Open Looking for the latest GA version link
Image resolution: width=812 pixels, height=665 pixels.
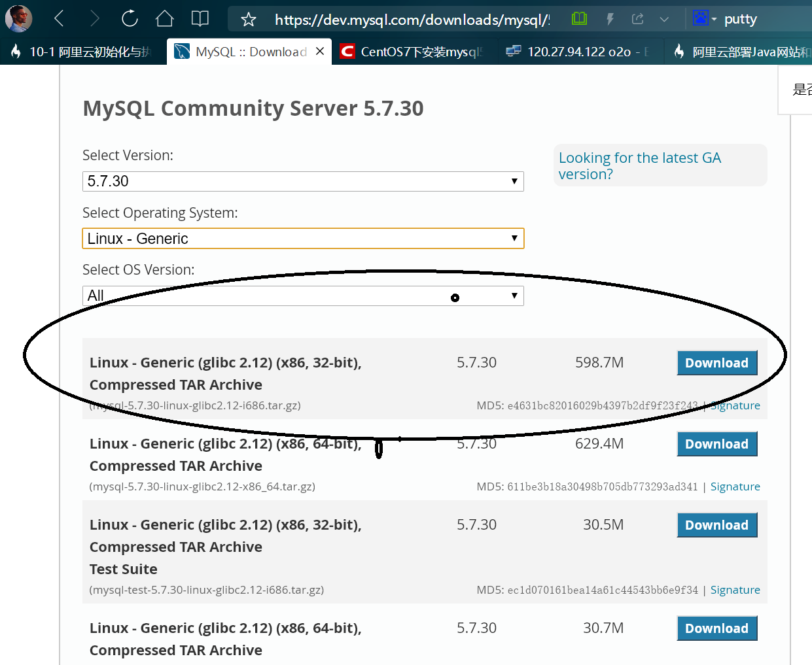tap(639, 166)
